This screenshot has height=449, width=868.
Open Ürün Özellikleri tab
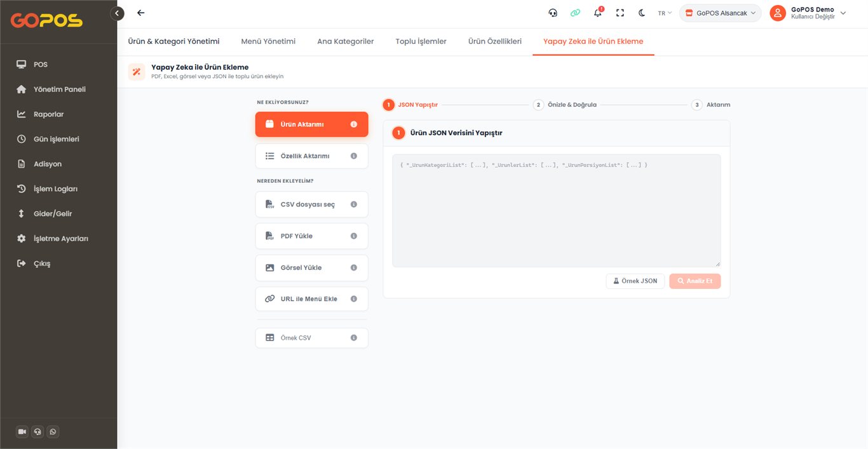495,41
